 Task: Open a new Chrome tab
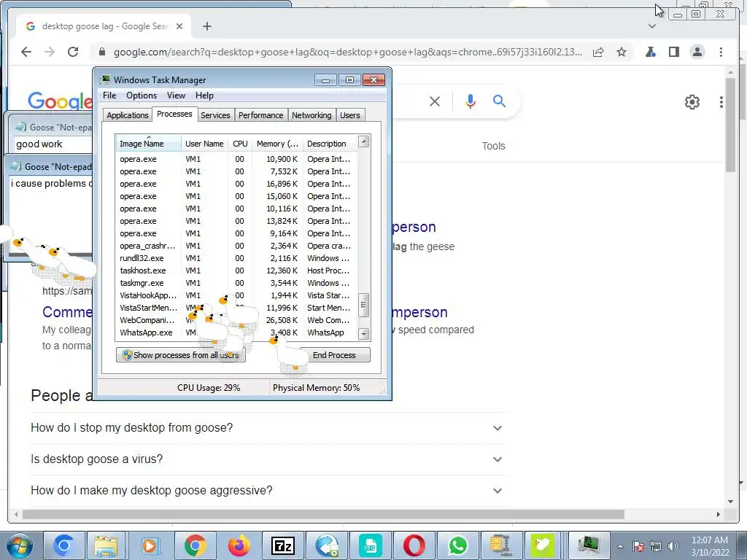(206, 26)
